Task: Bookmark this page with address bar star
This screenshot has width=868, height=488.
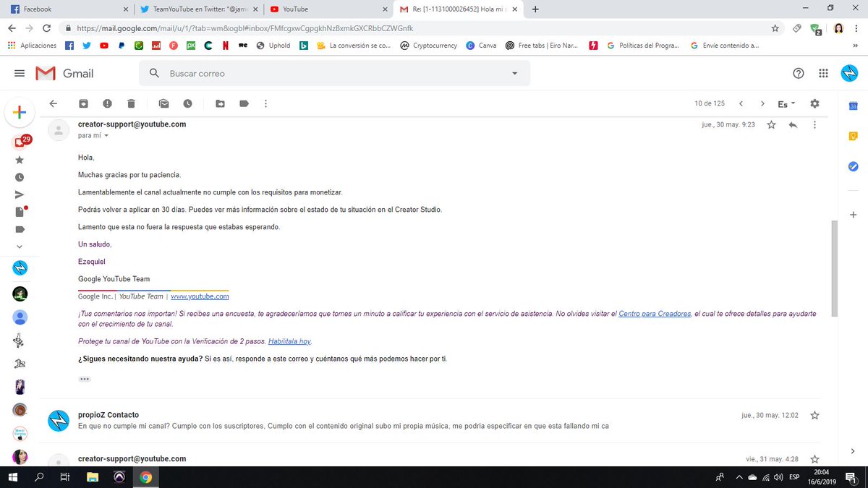Action: (x=775, y=28)
